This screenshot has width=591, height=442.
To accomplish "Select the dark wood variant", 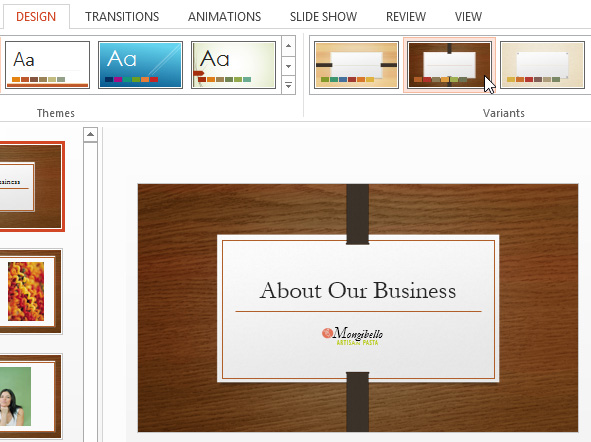I will tap(449, 65).
